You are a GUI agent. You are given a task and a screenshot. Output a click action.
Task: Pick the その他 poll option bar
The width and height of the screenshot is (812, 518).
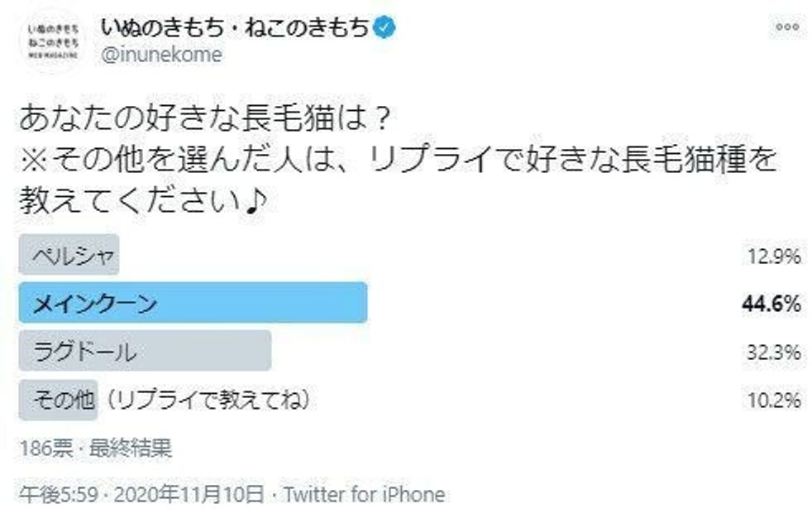[58, 399]
